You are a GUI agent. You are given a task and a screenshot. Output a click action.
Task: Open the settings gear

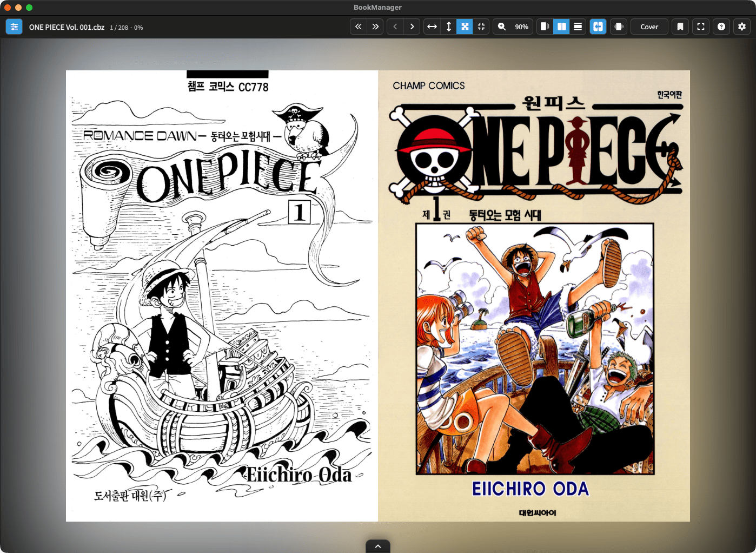[742, 27]
